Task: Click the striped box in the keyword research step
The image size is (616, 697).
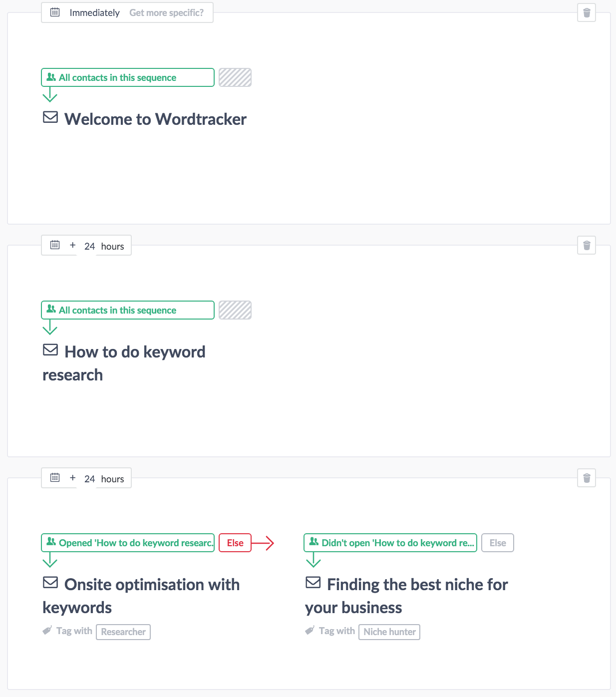Action: 235,310
